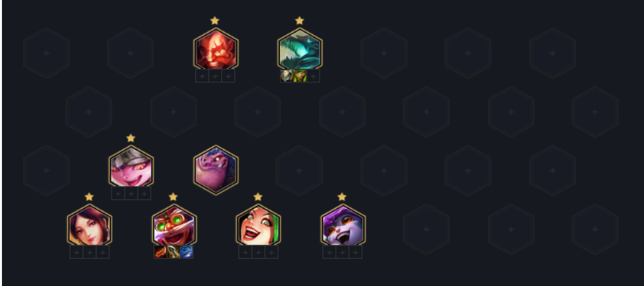Toggle the star above the purple cat champion
The image size is (644, 286).
click(342, 197)
